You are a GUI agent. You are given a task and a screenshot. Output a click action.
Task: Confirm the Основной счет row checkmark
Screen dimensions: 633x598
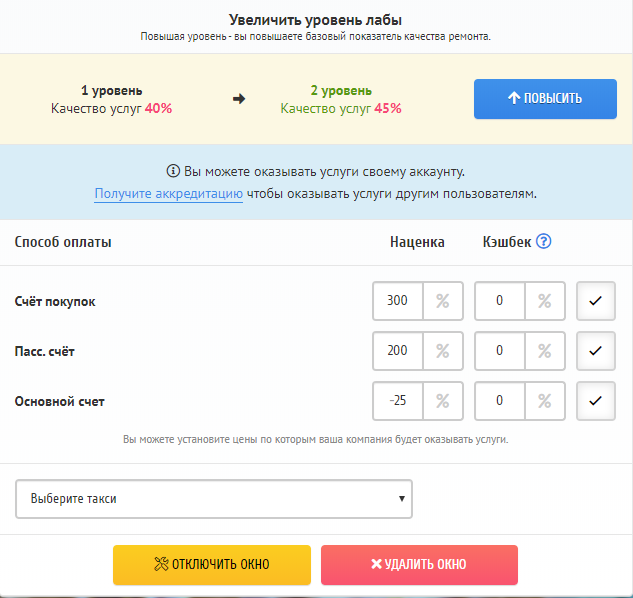(x=595, y=401)
